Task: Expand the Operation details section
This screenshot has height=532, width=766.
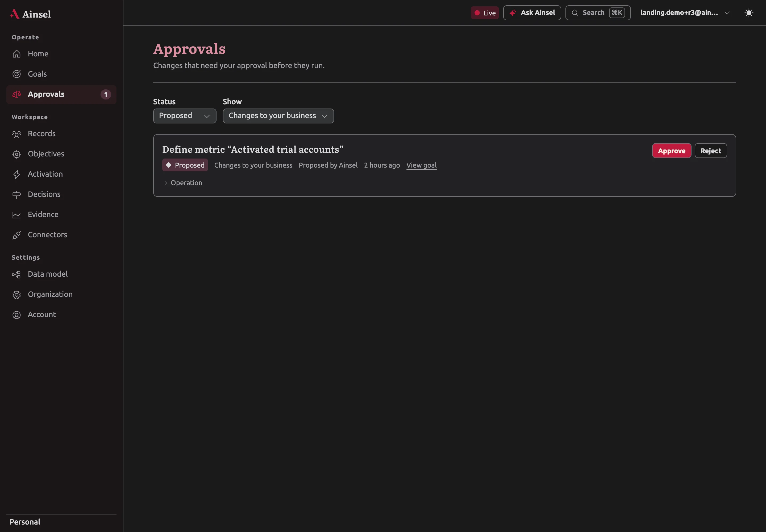Action: click(183, 183)
